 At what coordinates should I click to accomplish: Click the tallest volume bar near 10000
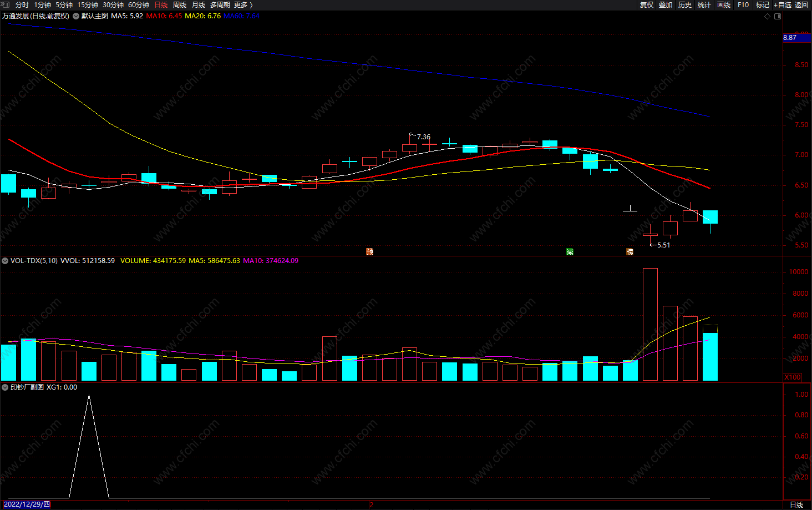(650, 324)
